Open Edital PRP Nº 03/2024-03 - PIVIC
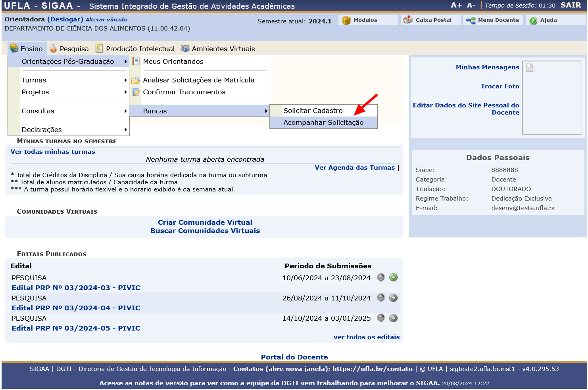Image resolution: width=588 pixels, height=390 pixels. point(76,288)
